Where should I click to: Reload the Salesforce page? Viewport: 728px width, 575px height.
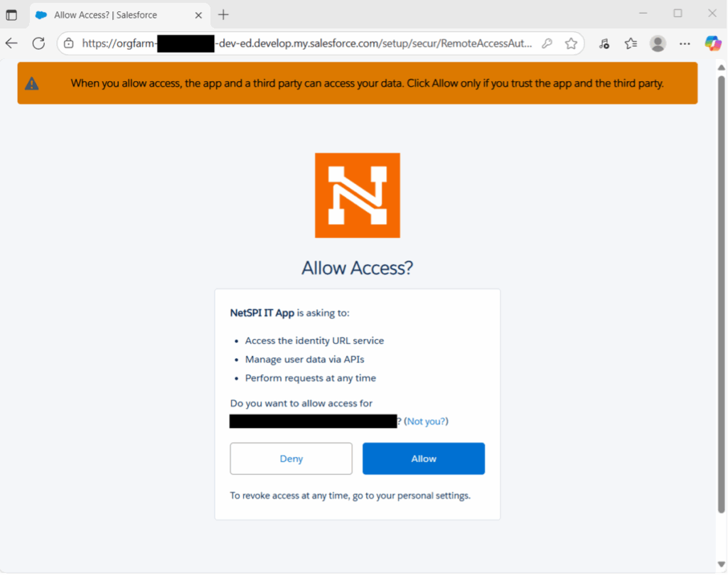[x=38, y=43]
